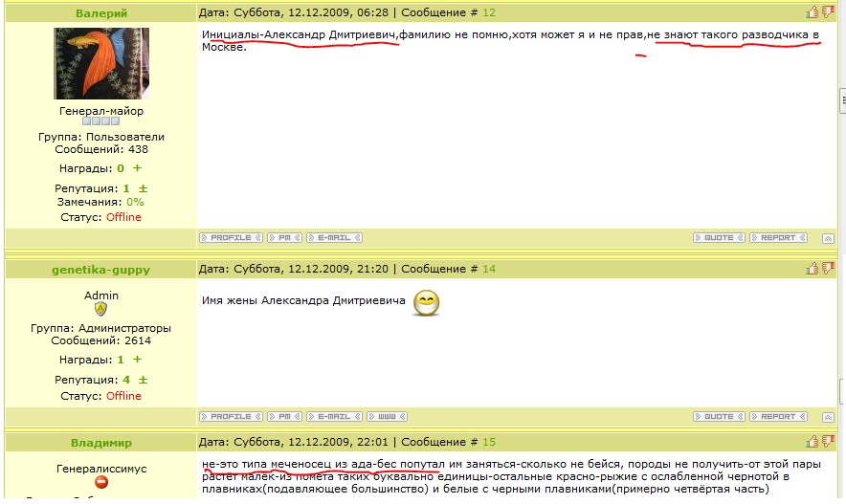This screenshot has width=846, height=504.
Task: Open message number 14 permalink
Action: click(489, 269)
